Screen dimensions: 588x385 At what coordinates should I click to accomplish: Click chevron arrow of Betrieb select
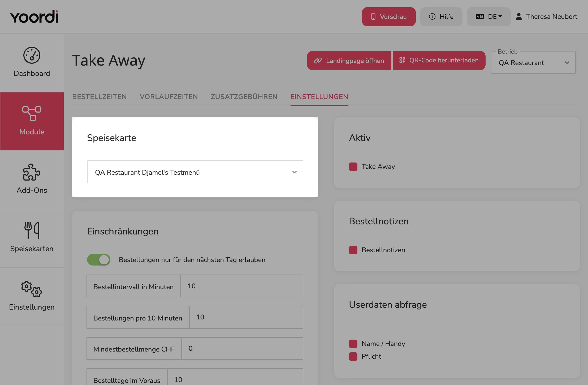tap(567, 63)
